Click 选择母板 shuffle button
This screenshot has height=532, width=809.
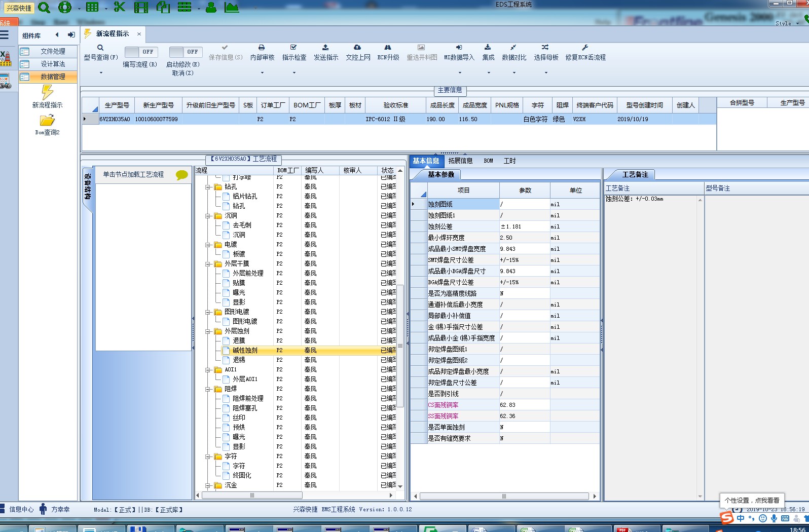pos(546,52)
